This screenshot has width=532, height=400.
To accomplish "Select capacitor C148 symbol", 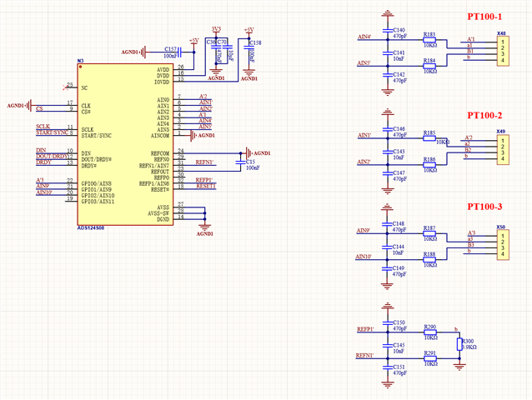I will point(387,224).
